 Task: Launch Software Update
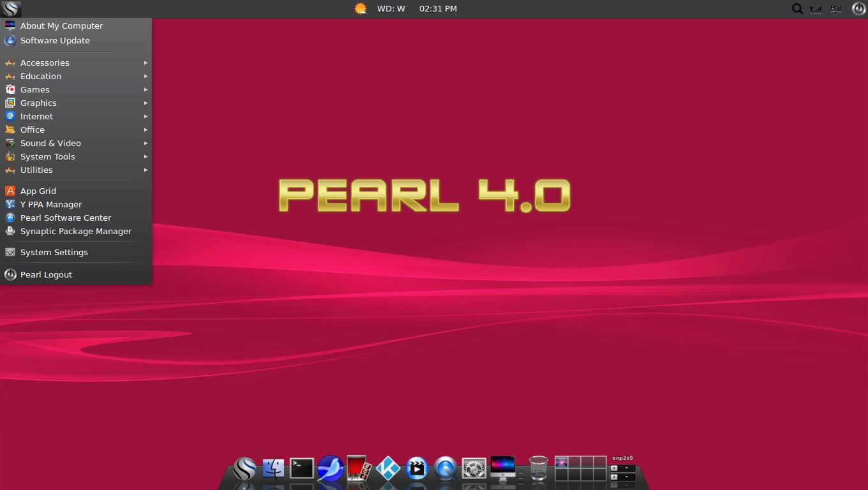76,41
